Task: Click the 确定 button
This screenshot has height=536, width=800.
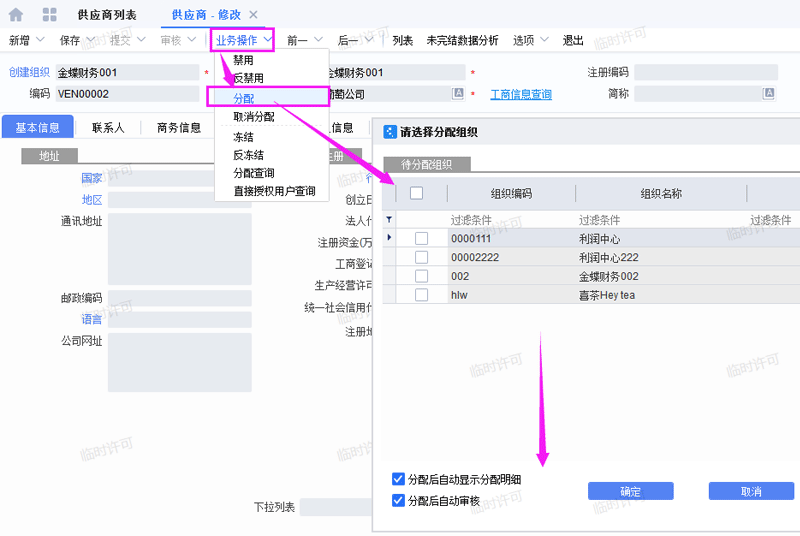Action: pyautogui.click(x=630, y=491)
